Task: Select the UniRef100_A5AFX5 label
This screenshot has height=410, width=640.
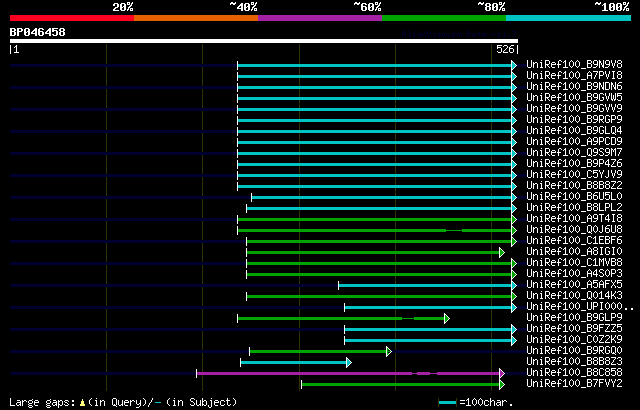Action: tap(574, 285)
